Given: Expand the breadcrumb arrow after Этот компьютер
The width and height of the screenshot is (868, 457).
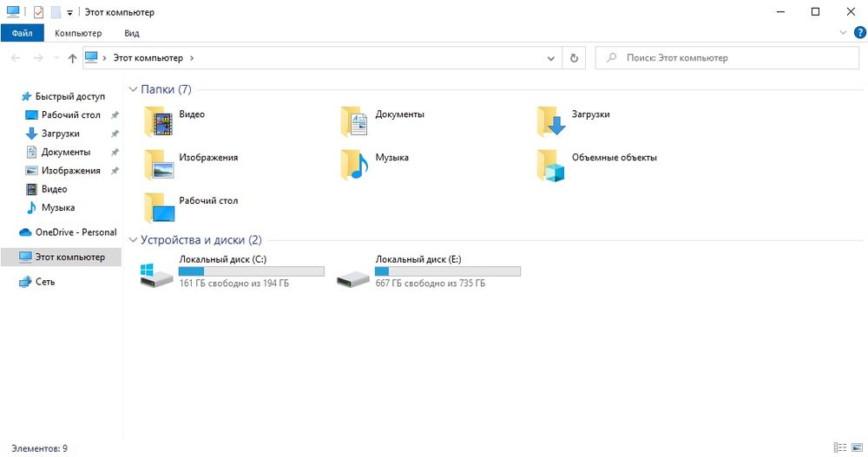Looking at the screenshot, I should 192,58.
